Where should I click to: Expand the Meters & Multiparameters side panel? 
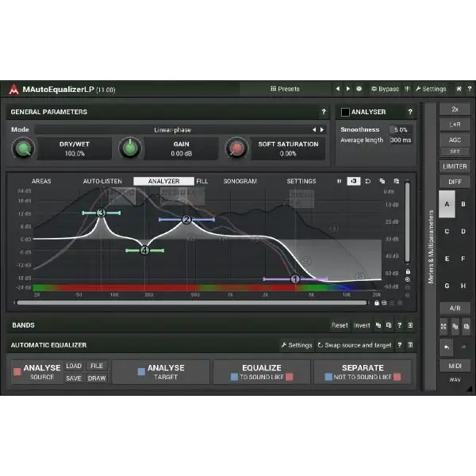(x=431, y=246)
